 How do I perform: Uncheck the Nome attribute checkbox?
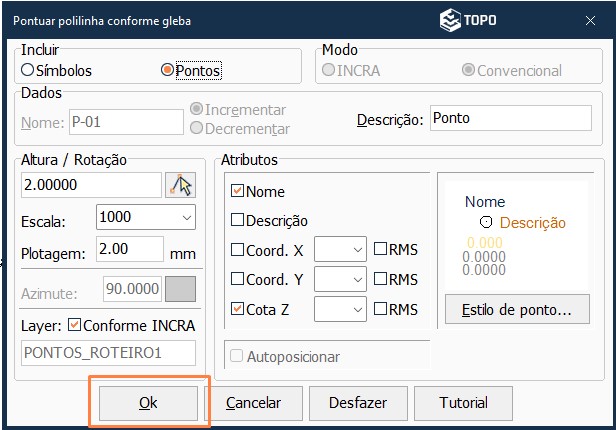click(x=237, y=191)
